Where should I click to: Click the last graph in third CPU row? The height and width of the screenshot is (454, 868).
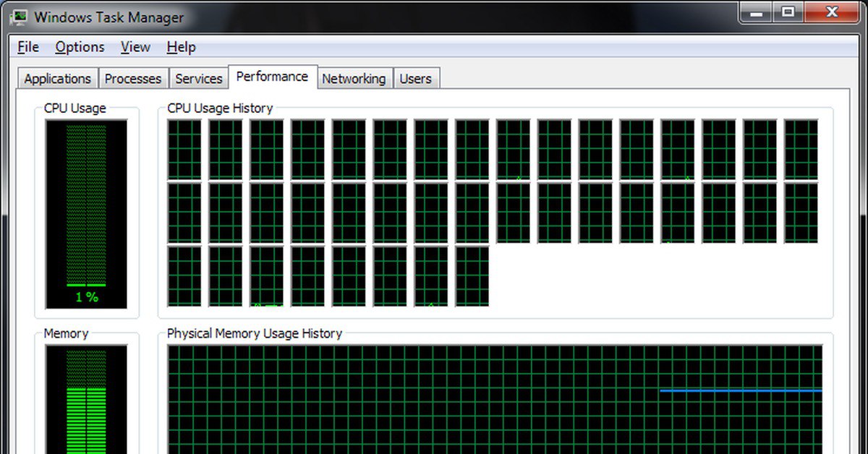point(472,276)
